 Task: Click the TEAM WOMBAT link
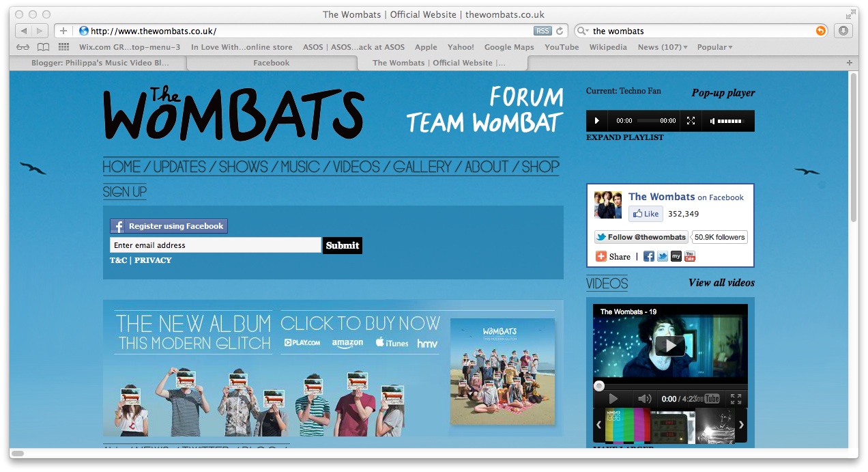[x=484, y=123]
